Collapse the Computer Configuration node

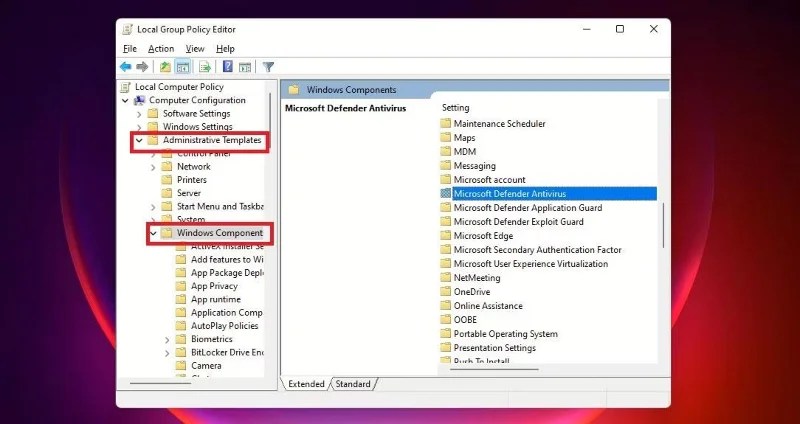125,101
